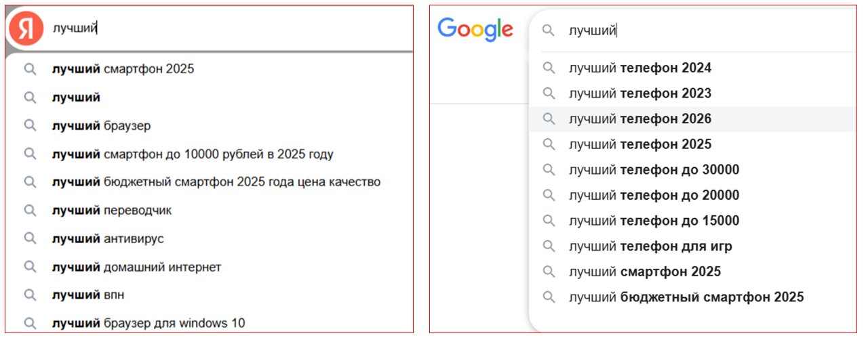Screen dimensions: 868x342
Task: Click inside the Google search input field
Action: tap(712, 30)
